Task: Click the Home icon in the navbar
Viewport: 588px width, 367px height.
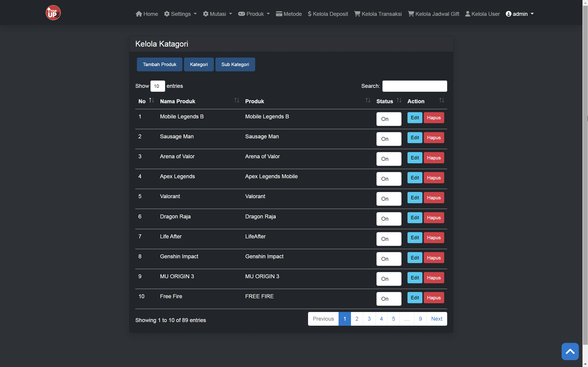Action: tap(139, 14)
